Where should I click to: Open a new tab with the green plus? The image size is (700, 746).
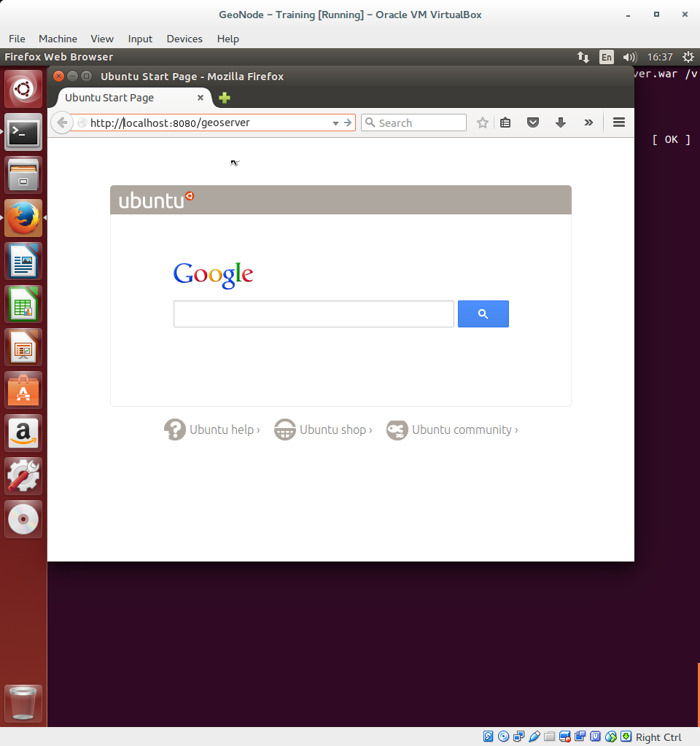pos(225,98)
